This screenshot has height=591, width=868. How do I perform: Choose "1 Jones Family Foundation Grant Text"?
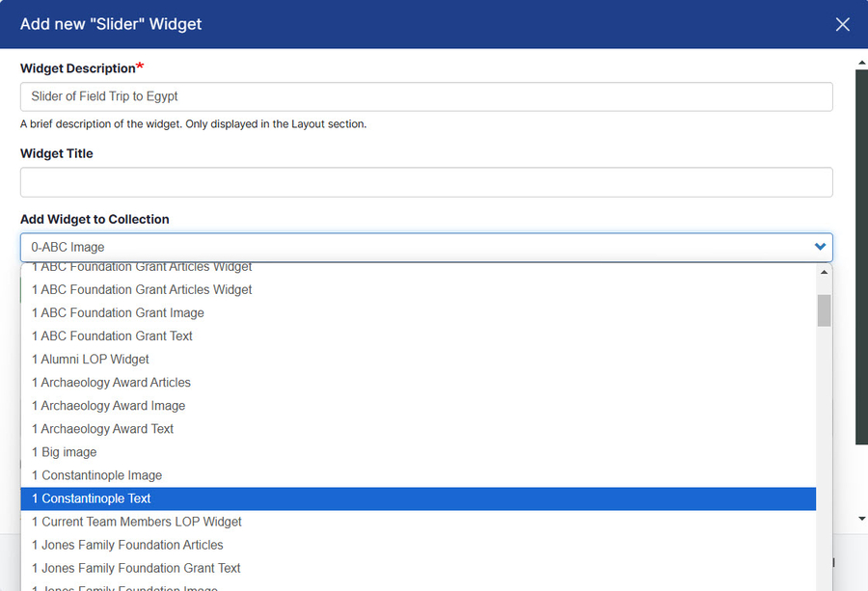click(136, 568)
